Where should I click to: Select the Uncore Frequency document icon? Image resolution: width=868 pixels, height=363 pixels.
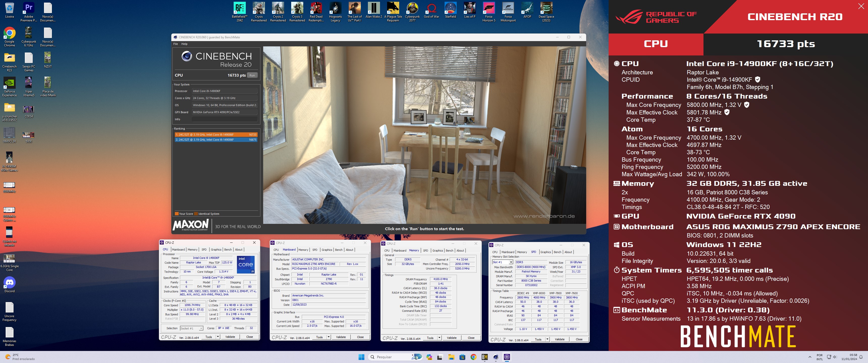(x=9, y=312)
